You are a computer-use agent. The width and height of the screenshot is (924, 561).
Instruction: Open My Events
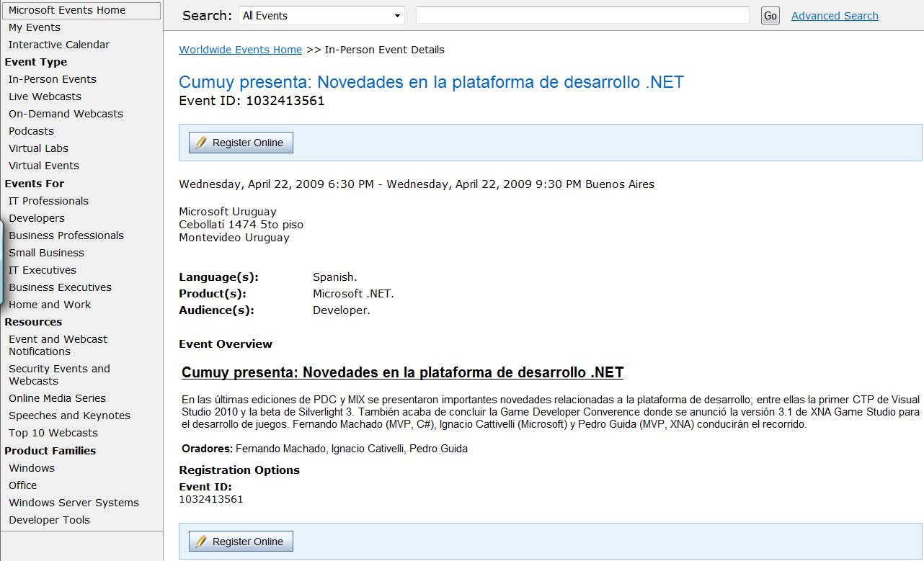click(33, 27)
